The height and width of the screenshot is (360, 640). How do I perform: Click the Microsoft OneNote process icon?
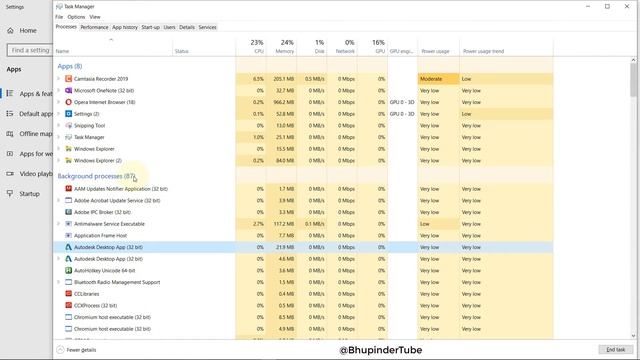point(69,90)
